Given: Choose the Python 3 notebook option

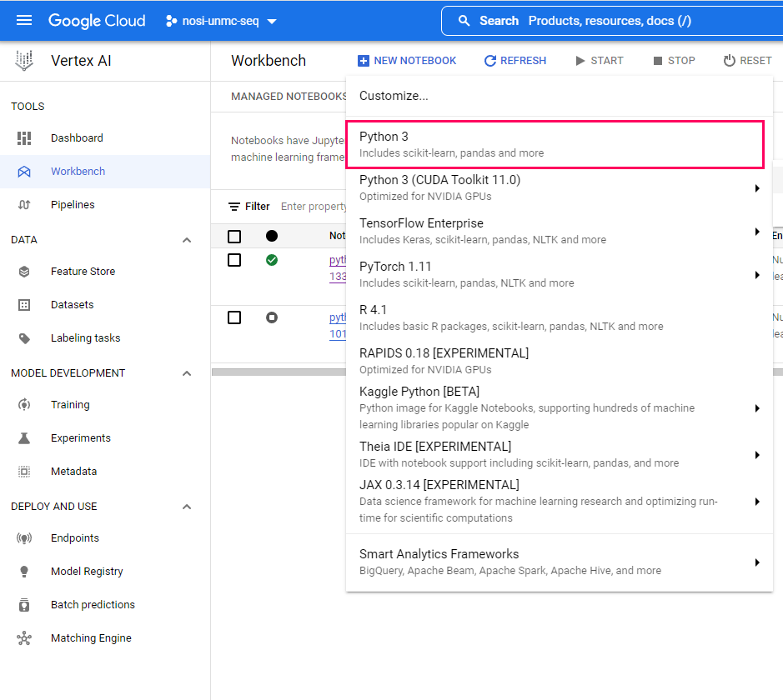Looking at the screenshot, I should click(x=555, y=145).
